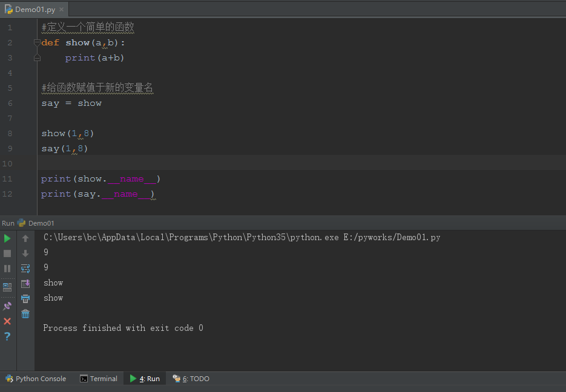Set a breakpoint on line 3 gutter
566x392 pixels.
click(x=27, y=57)
